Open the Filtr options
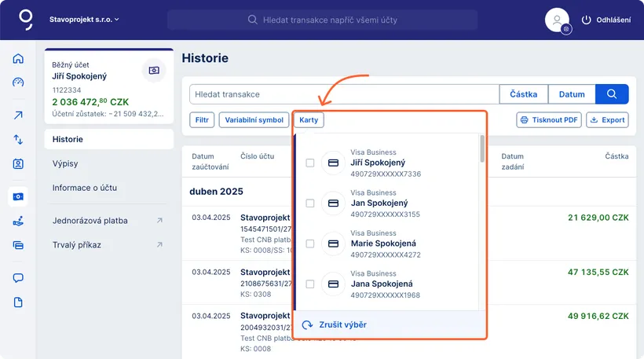The image size is (644, 359). 202,120
